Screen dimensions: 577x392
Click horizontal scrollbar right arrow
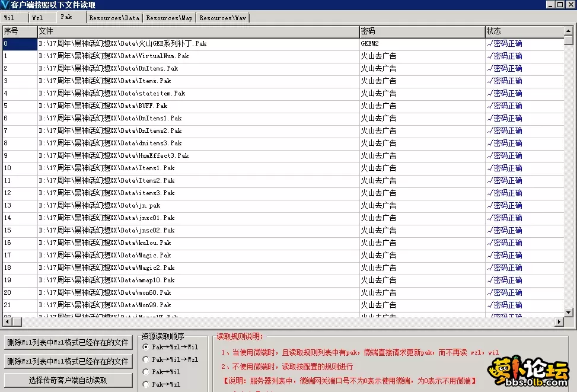[559, 321]
